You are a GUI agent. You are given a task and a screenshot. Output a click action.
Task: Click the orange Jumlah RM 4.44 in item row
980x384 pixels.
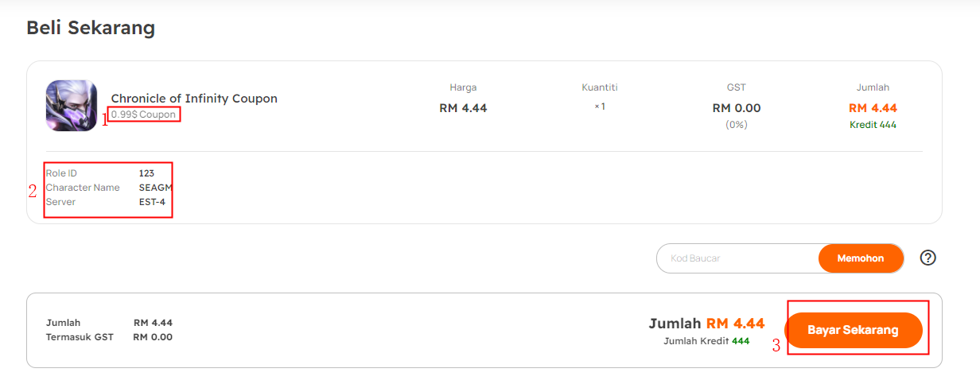pyautogui.click(x=873, y=108)
